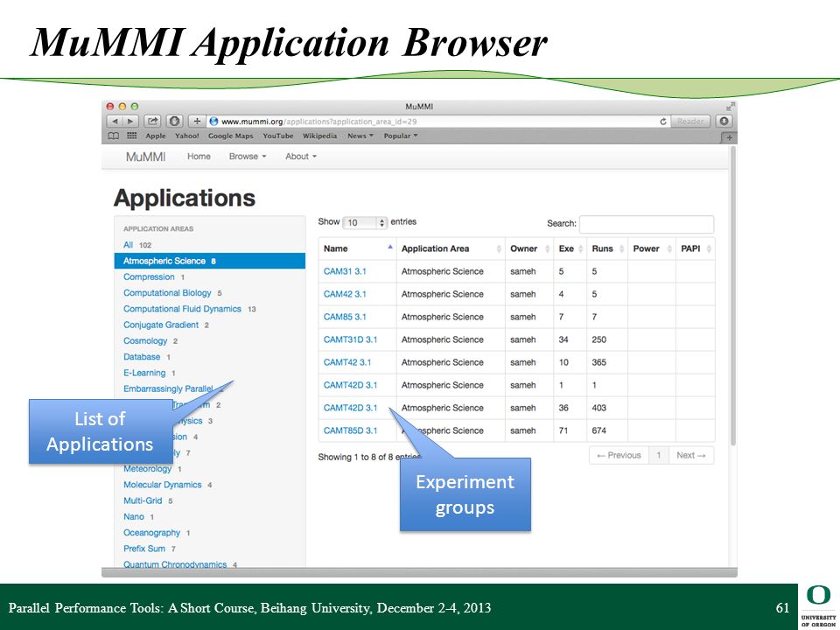Select the Atmospheric Science area

pos(209,261)
